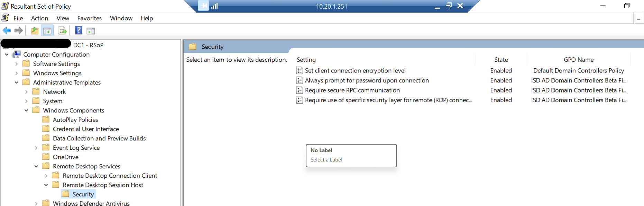Select Require secure RPC communication setting
This screenshot has width=644, height=206.
(x=352, y=90)
